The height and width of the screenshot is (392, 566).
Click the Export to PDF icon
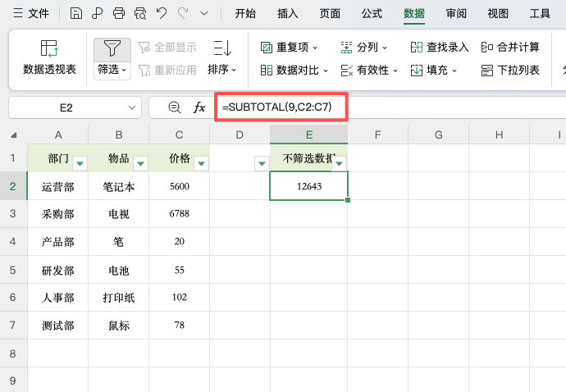point(97,14)
